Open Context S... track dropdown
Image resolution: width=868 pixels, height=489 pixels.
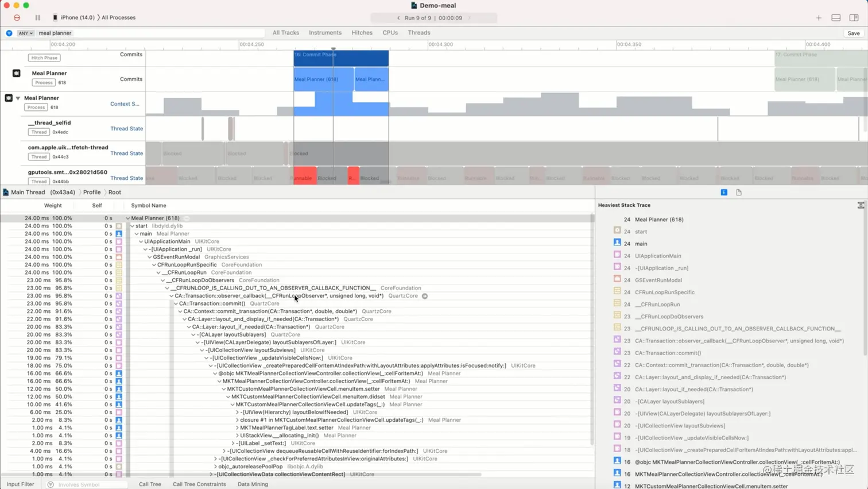(x=125, y=104)
